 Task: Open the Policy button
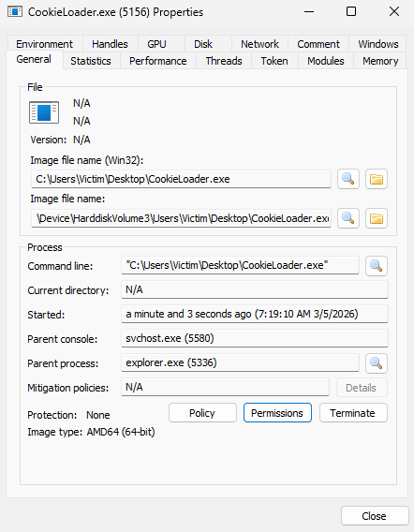pyautogui.click(x=202, y=413)
